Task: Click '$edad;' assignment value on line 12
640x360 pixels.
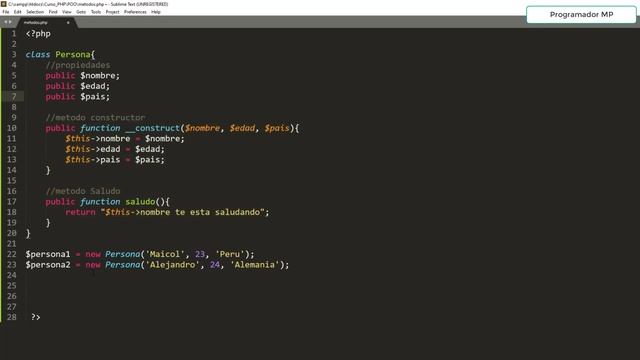Action: (150, 149)
